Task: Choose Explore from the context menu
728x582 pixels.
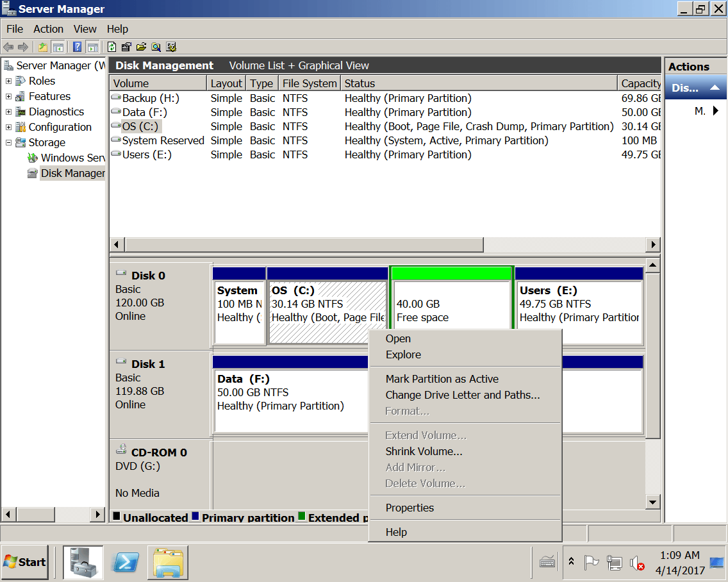Action: [465, 354]
